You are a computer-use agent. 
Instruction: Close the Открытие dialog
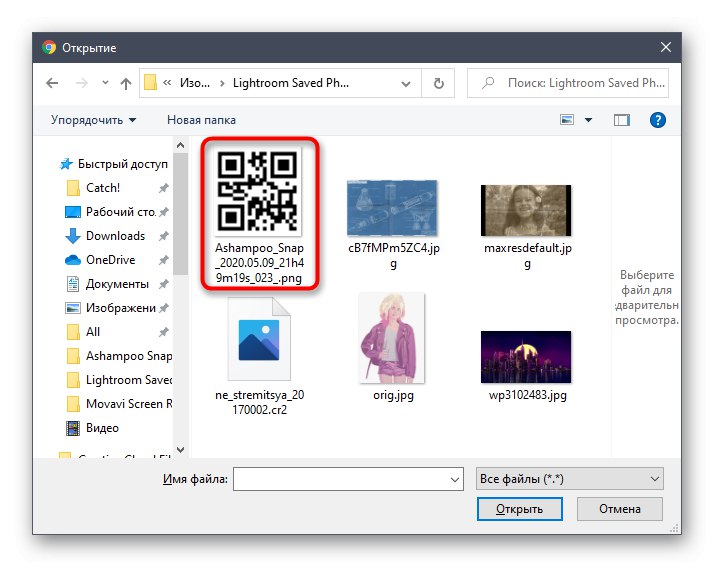pos(666,47)
